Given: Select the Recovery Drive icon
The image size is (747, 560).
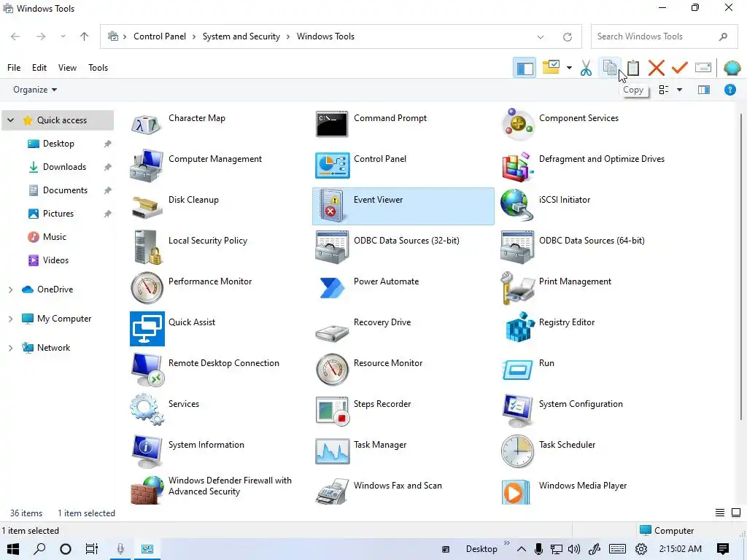Looking at the screenshot, I should [332, 332].
